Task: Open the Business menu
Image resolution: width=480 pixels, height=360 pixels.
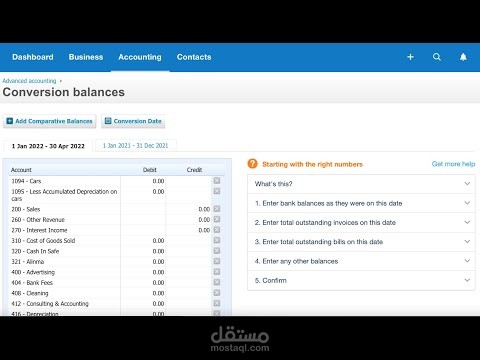Action: tap(86, 57)
